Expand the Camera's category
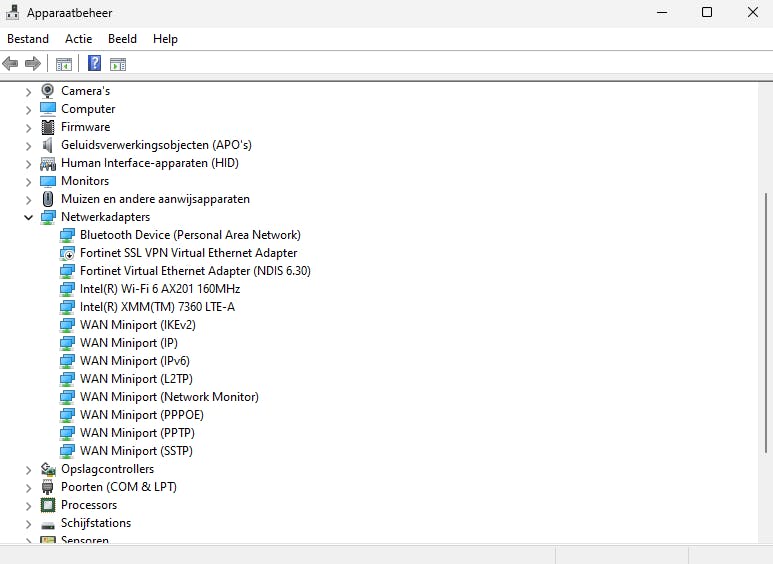The height and width of the screenshot is (564, 773). 29,92
